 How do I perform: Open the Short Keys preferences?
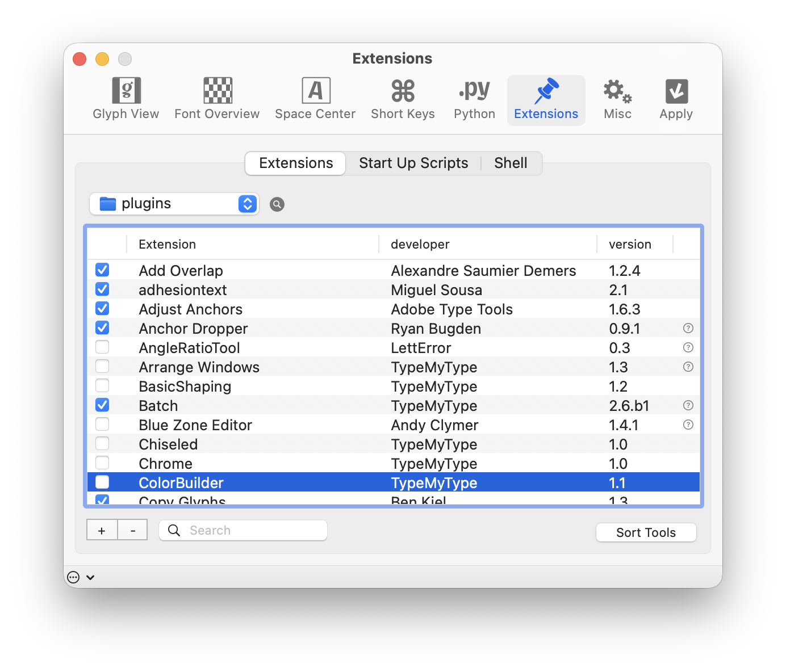point(403,99)
